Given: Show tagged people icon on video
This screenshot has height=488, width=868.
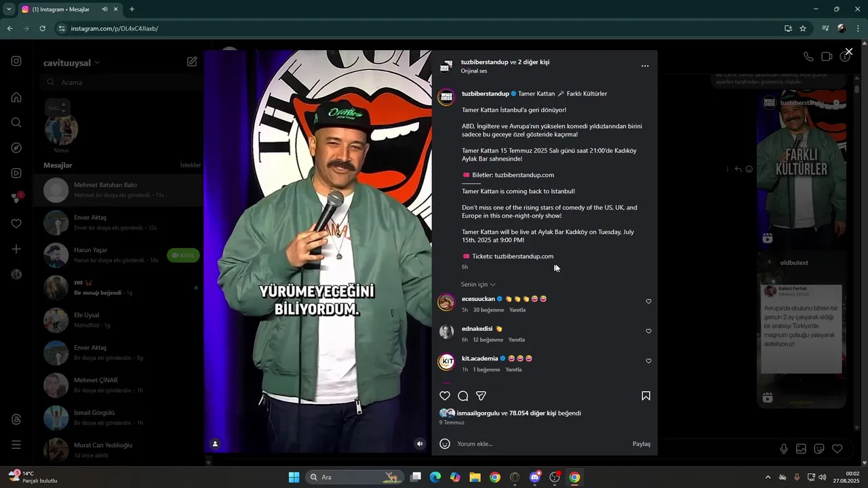Looking at the screenshot, I should click(215, 444).
